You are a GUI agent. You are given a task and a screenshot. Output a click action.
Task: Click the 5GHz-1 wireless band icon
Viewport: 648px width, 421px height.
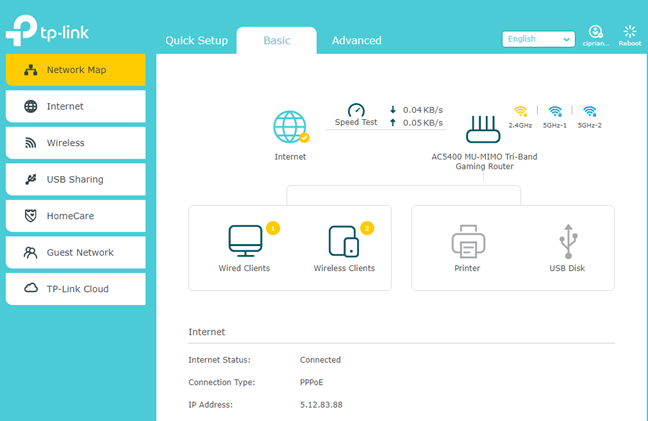pos(555,112)
